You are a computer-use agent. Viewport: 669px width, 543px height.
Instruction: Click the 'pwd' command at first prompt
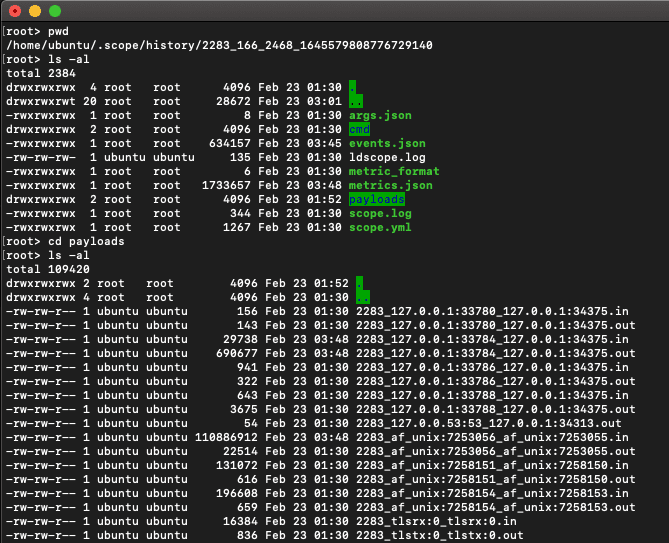click(x=58, y=32)
